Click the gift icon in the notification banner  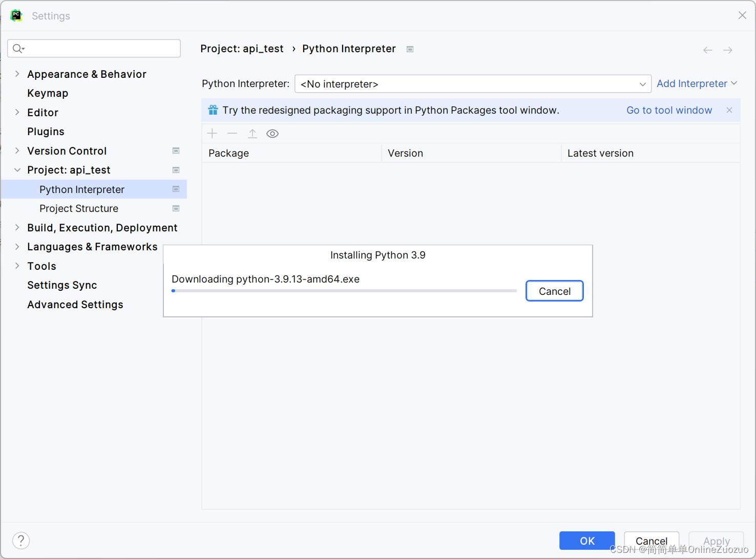click(x=213, y=110)
